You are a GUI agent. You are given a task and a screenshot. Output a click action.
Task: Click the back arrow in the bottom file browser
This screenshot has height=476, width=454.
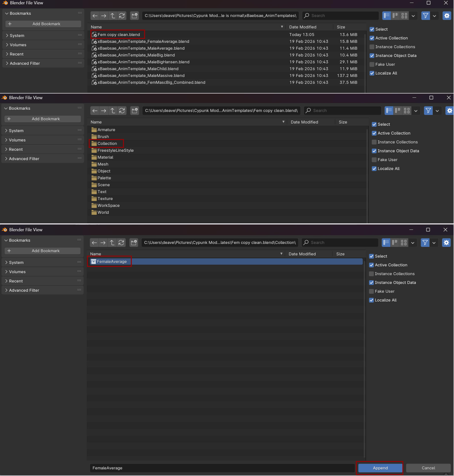point(94,243)
